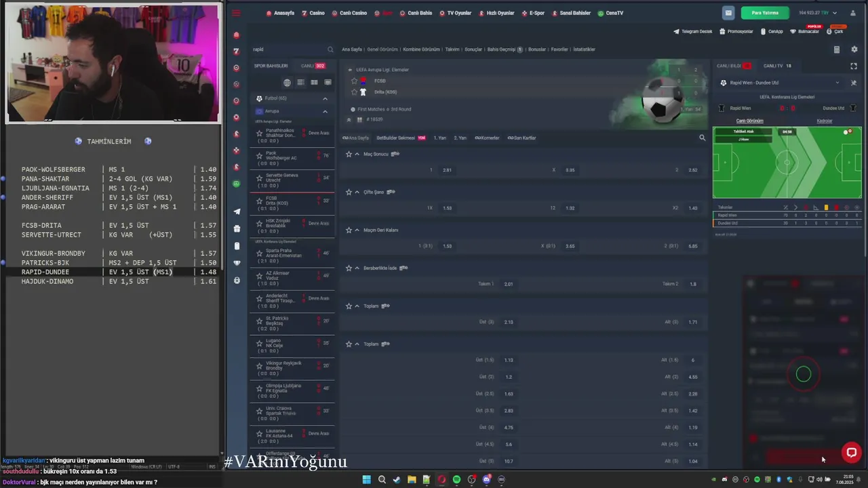Click the gift promotions icon in left rail
The width and height of the screenshot is (868, 488).
(x=236, y=229)
